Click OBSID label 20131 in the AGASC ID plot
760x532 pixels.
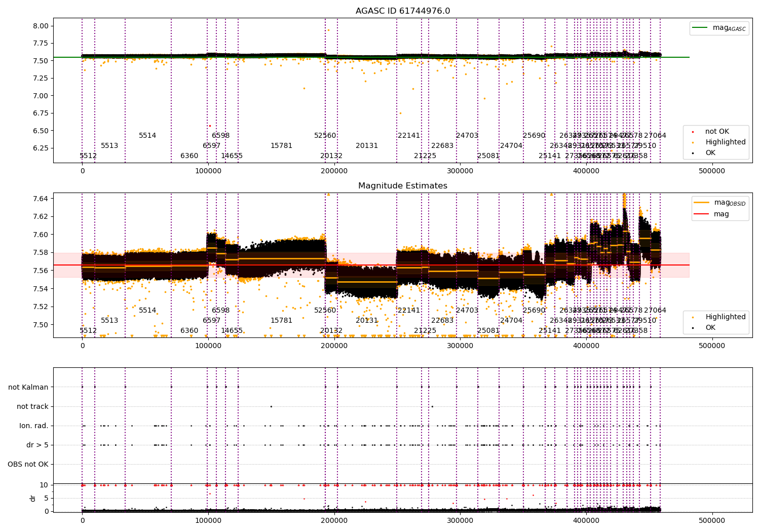click(367, 146)
